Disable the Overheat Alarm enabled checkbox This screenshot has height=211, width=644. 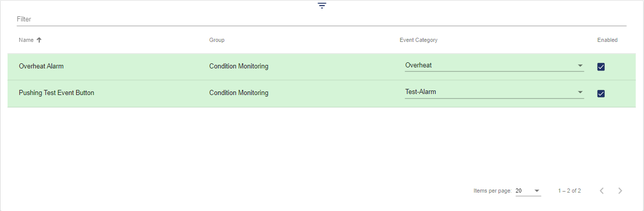601,67
